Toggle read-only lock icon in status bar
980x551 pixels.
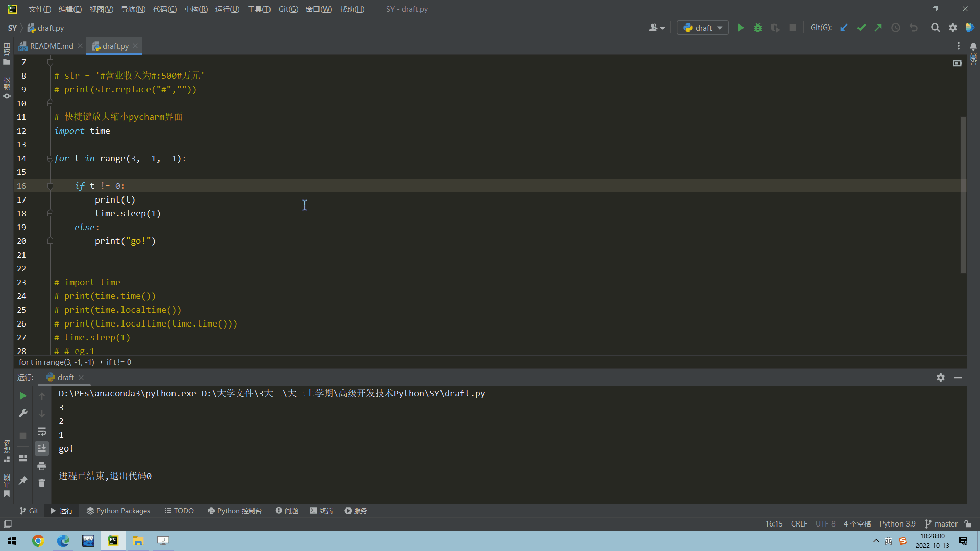[x=968, y=524]
